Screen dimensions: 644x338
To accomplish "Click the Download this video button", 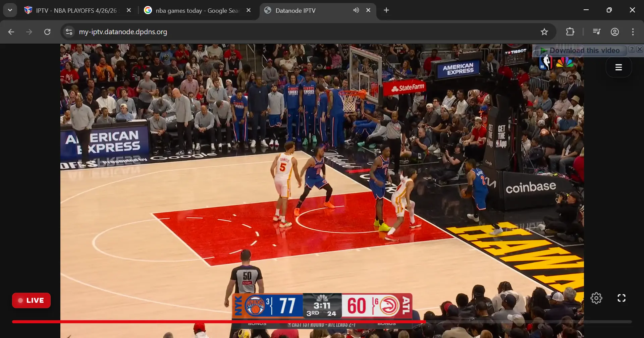I will pos(581,50).
